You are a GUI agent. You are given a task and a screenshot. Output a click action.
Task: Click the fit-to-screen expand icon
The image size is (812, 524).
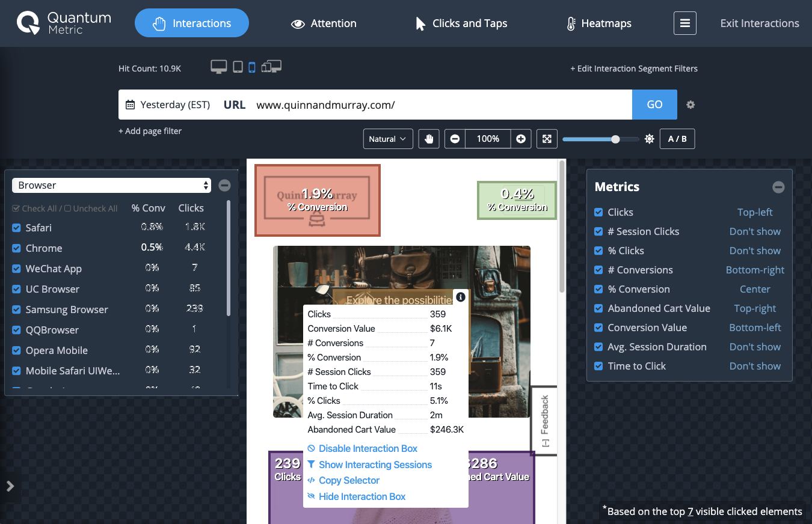[x=547, y=139]
